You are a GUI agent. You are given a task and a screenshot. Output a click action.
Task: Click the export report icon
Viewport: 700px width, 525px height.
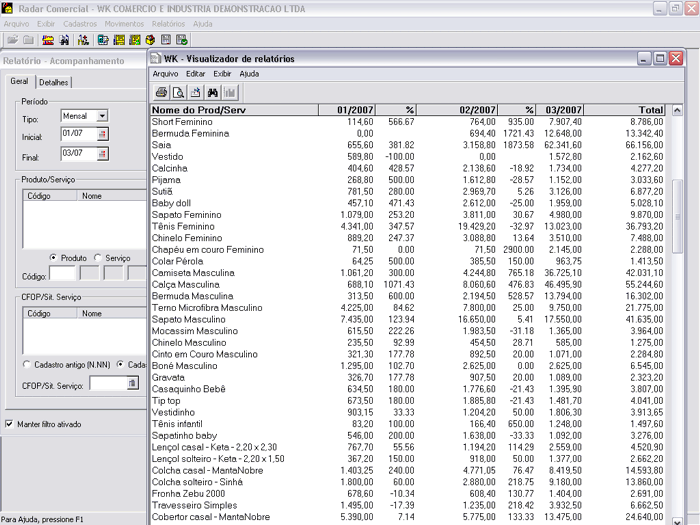pos(194,92)
